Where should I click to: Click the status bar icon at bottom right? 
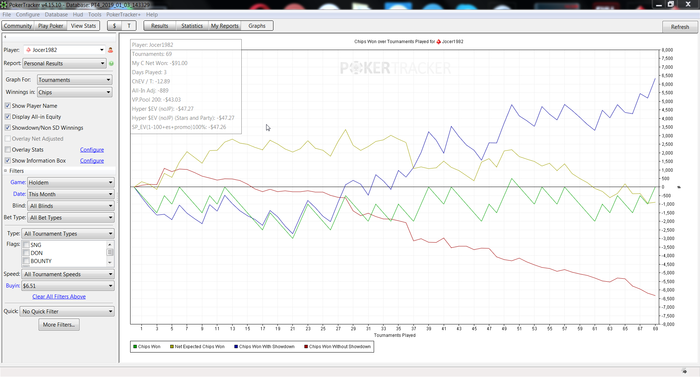(x=684, y=371)
